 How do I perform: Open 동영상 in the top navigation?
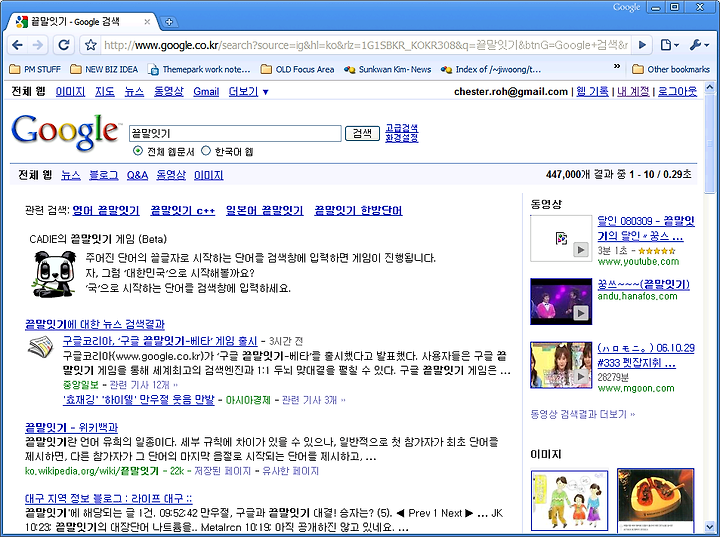(169, 92)
